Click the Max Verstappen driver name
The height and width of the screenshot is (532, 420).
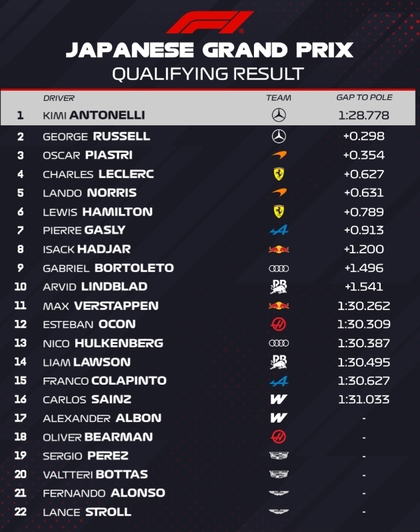(x=101, y=306)
